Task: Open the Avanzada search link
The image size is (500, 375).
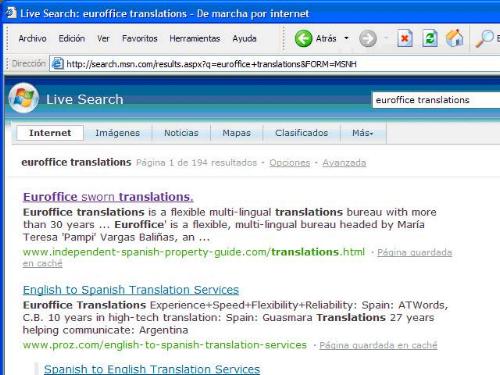Action: tap(344, 163)
